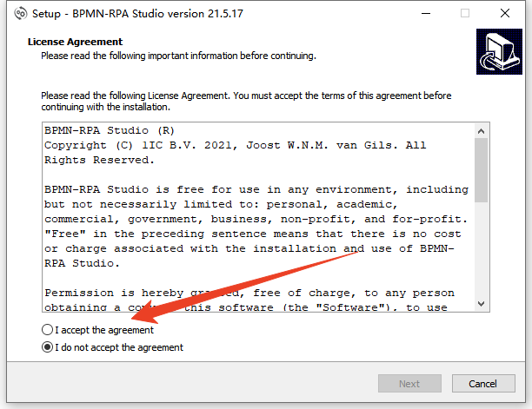The height and width of the screenshot is (409, 532).
Task: Click the Next button
Action: click(x=409, y=384)
